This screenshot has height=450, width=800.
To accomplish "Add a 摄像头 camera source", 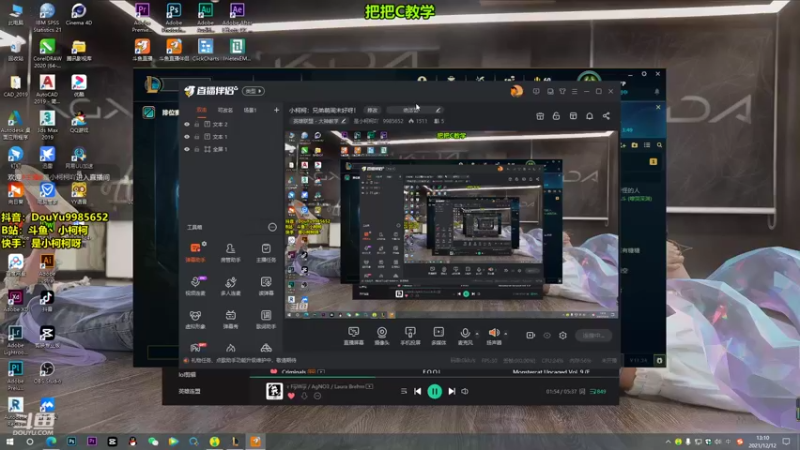I will 382,336.
